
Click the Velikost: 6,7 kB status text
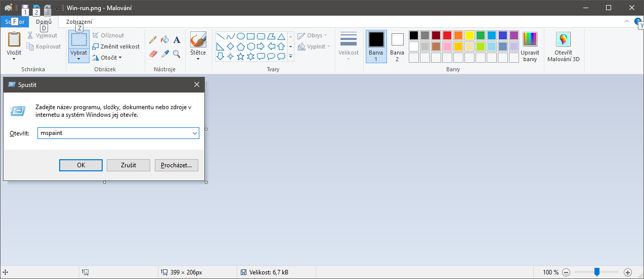click(x=269, y=272)
